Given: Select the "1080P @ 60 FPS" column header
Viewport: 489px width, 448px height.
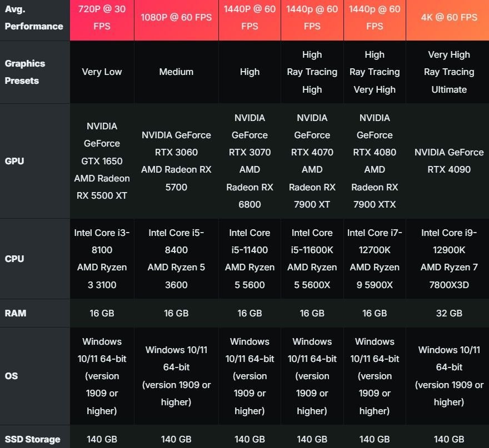Looking at the screenshot, I should click(176, 20).
